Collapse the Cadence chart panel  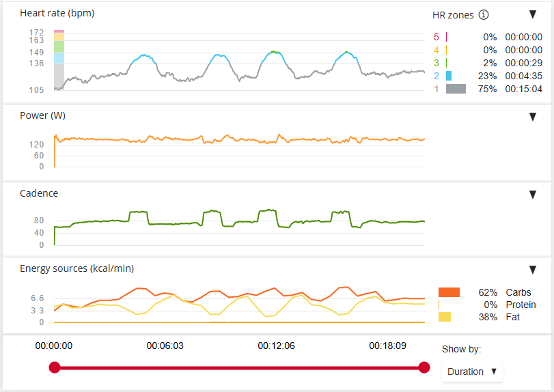(x=533, y=195)
